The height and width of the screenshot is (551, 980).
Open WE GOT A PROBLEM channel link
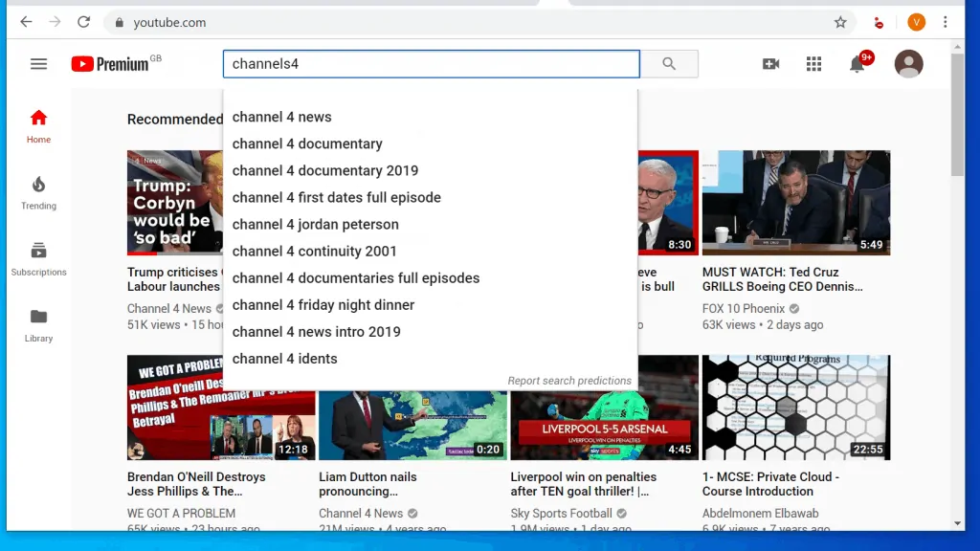point(181,514)
